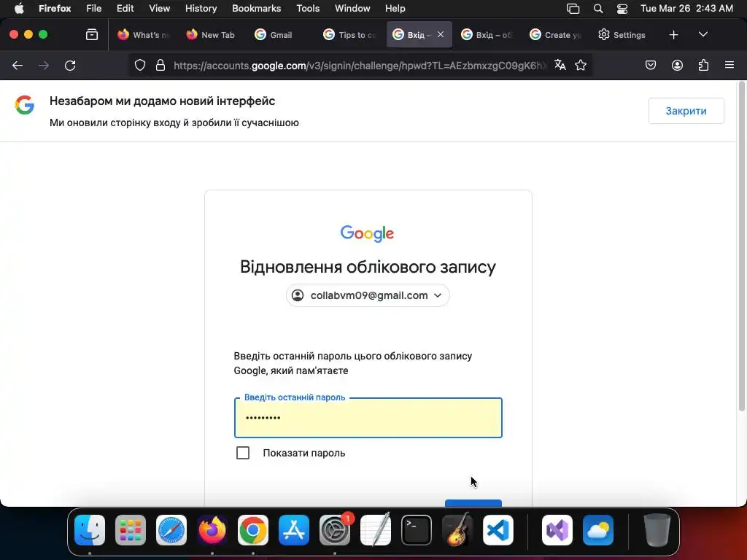Switch to the Вхід – об… tab

(487, 35)
